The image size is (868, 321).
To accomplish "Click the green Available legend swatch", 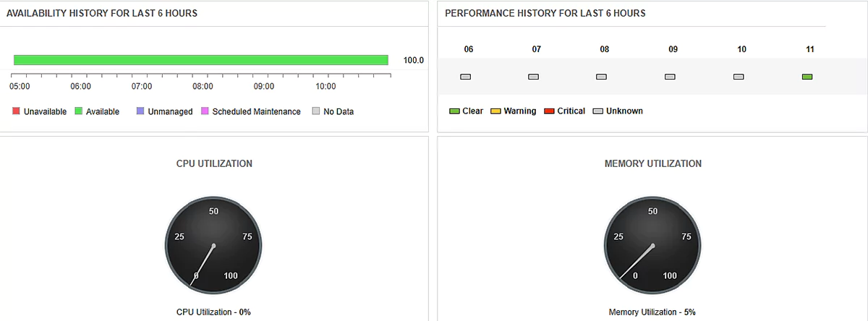I will click(x=78, y=111).
